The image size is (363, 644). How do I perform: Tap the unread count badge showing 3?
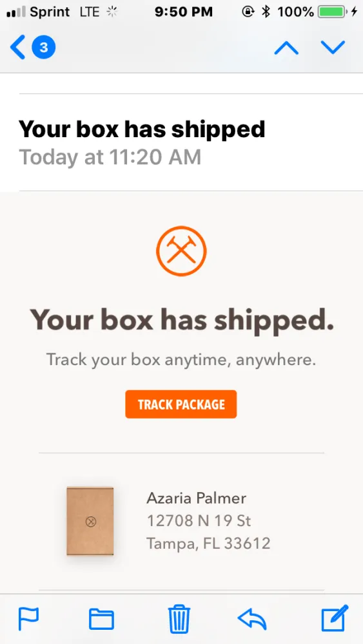point(44,48)
